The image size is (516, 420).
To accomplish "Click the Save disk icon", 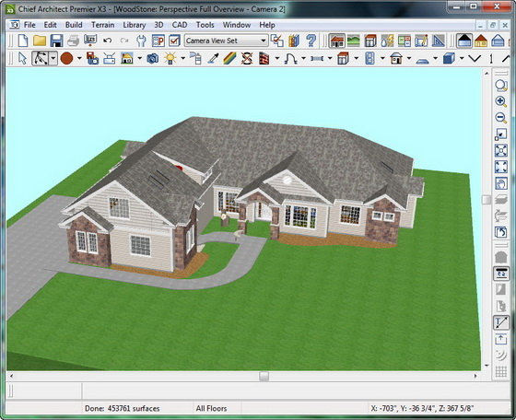I will point(56,41).
